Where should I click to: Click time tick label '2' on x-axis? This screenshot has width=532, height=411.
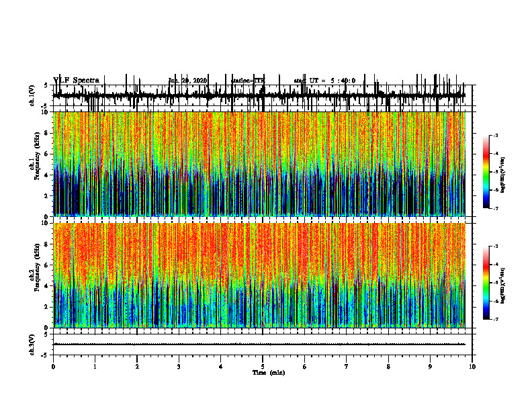pyautogui.click(x=137, y=367)
